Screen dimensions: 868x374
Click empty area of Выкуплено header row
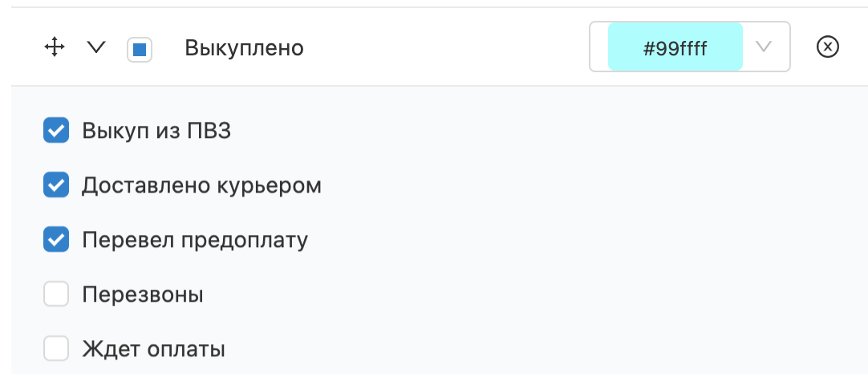tap(443, 47)
